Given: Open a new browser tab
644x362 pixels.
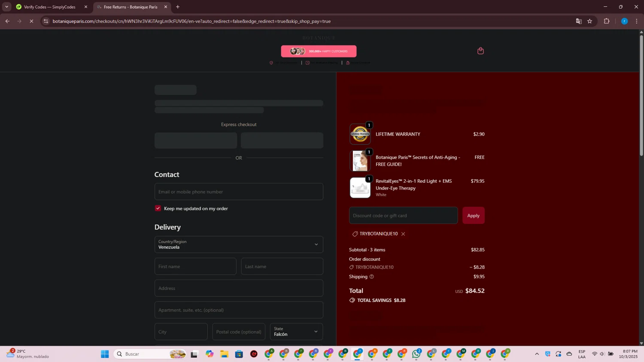Looking at the screenshot, I should pyautogui.click(x=178, y=7).
